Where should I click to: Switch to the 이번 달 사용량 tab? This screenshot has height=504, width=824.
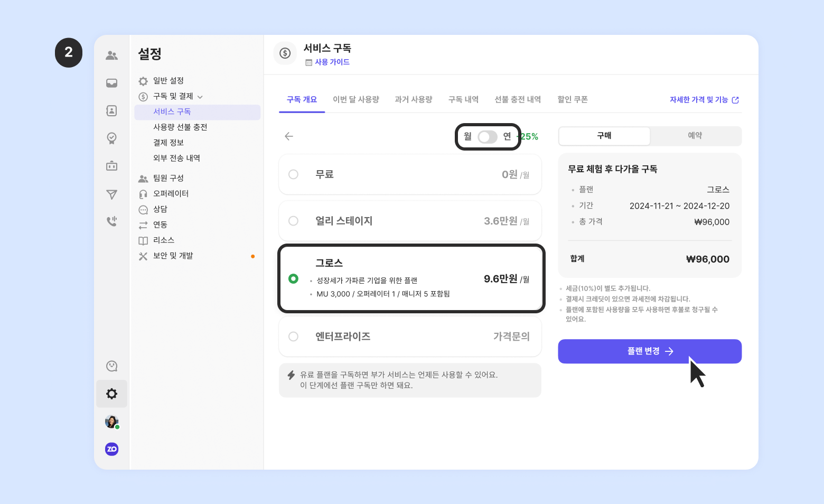tap(355, 99)
